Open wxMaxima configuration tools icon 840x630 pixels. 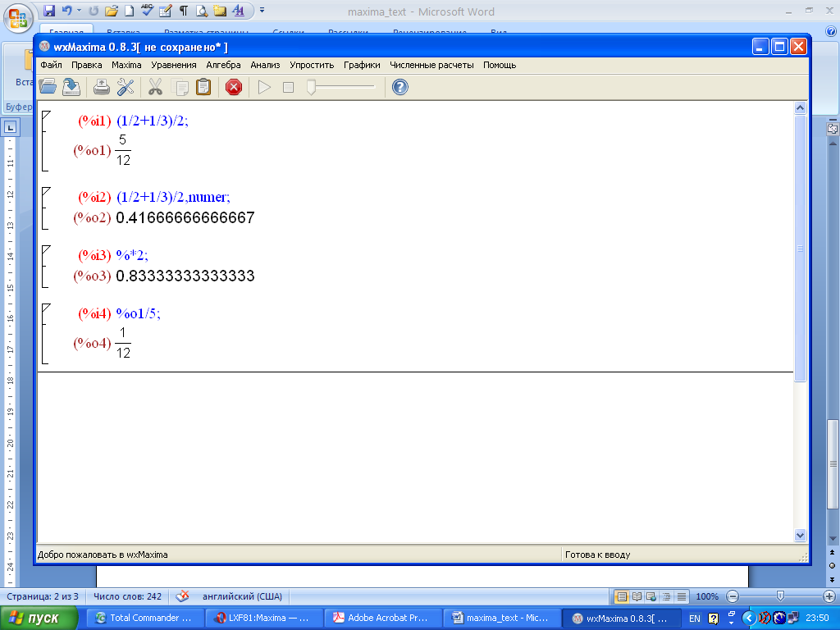pos(126,87)
